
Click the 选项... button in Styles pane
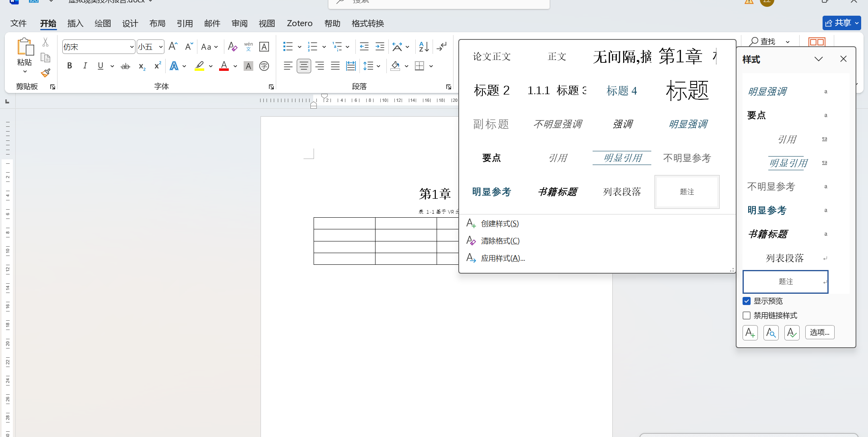pos(819,332)
